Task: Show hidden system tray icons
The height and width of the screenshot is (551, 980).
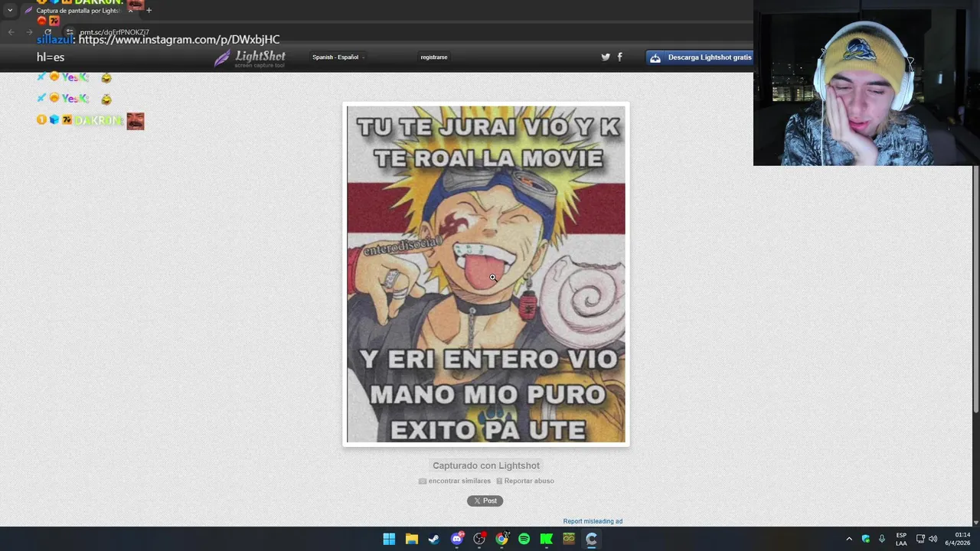Action: 849,539
